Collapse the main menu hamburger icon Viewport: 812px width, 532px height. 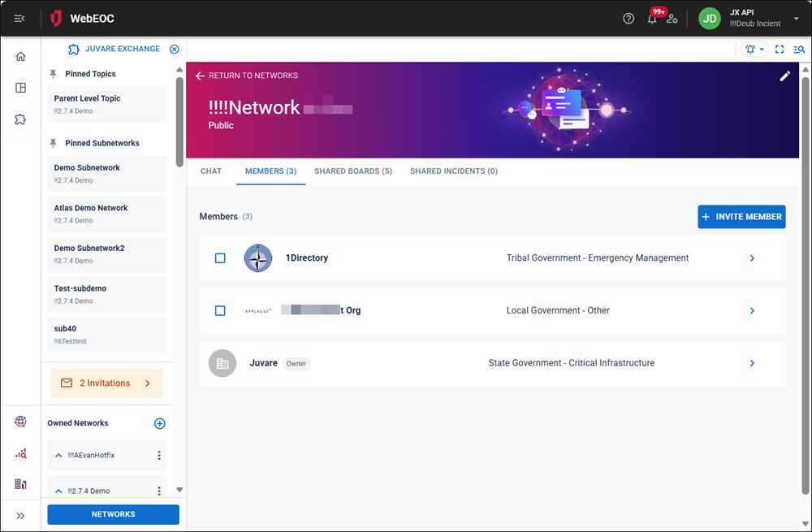(19, 19)
